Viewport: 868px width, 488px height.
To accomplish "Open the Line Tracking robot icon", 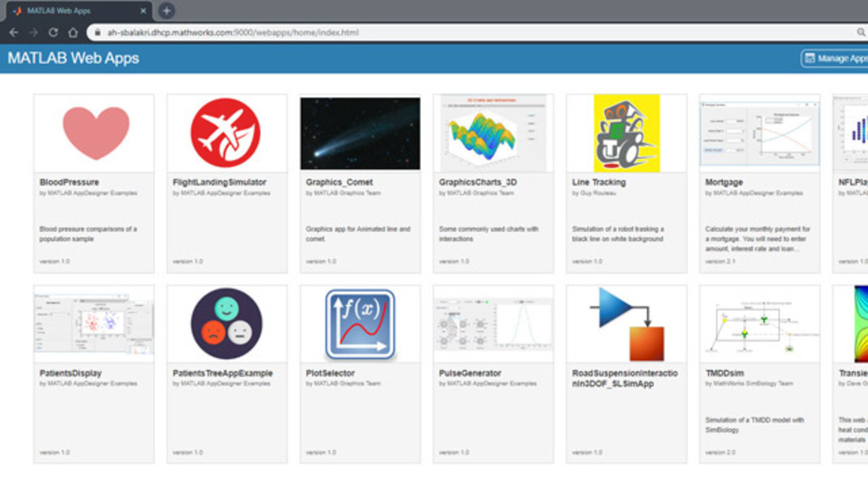I will pos(626,133).
